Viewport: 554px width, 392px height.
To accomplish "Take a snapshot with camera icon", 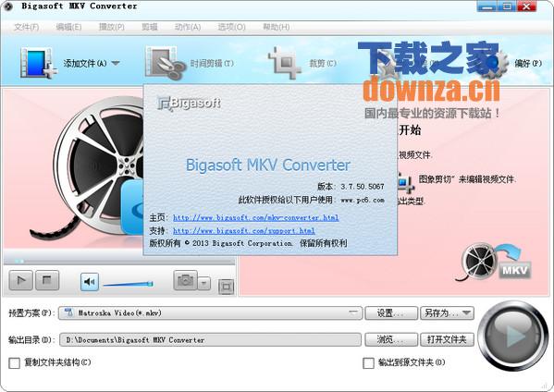I will [185, 280].
